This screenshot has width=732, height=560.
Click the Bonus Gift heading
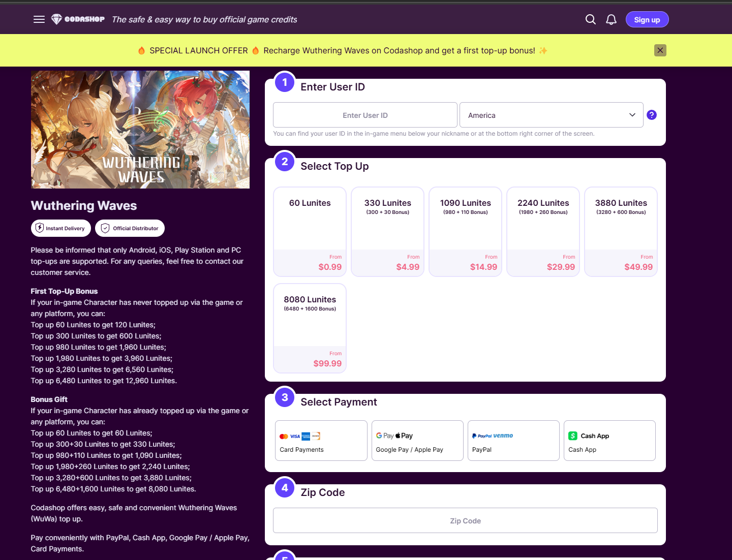tap(49, 399)
